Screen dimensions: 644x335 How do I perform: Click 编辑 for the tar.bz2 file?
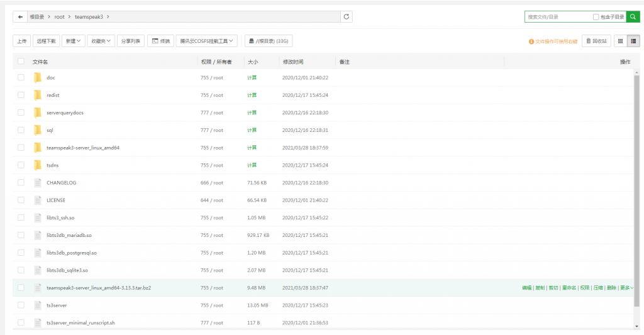tap(526, 288)
